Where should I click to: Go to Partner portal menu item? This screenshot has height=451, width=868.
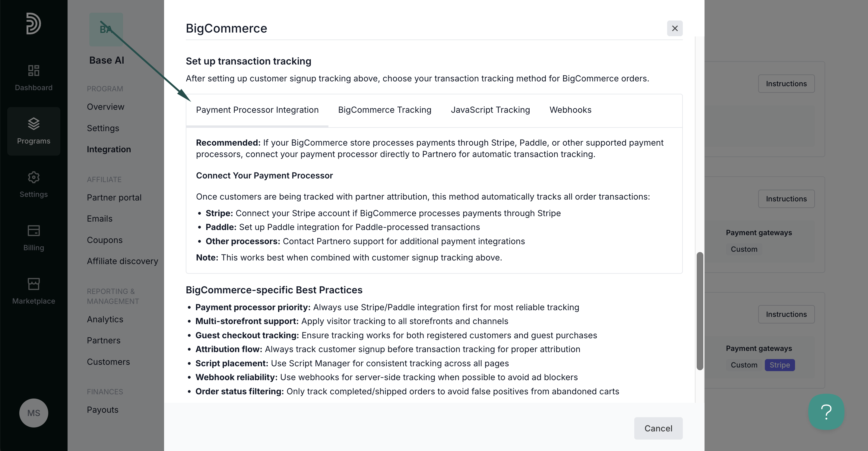click(114, 197)
